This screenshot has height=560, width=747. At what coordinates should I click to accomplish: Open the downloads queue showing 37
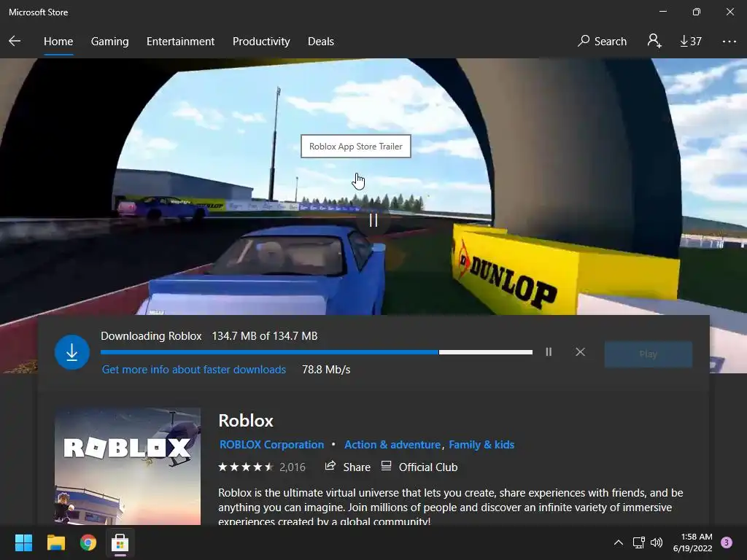pyautogui.click(x=690, y=42)
